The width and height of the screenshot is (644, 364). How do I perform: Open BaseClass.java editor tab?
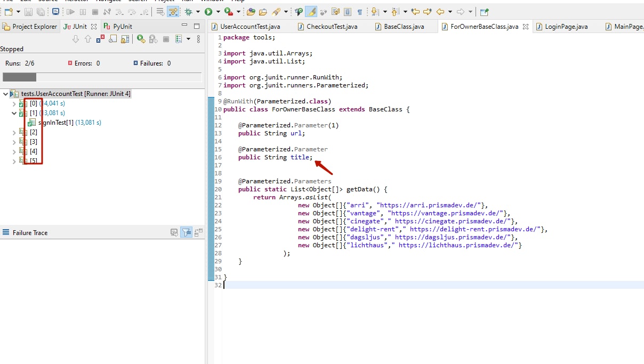click(399, 26)
